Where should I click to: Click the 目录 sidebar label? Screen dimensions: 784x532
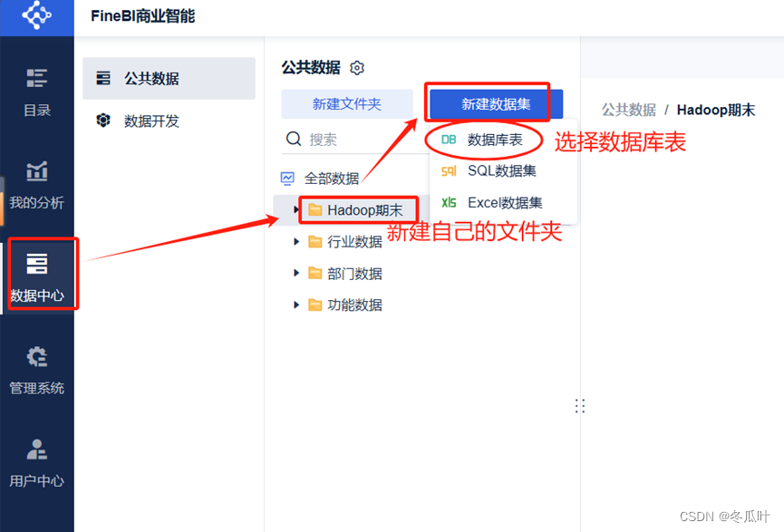click(37, 110)
